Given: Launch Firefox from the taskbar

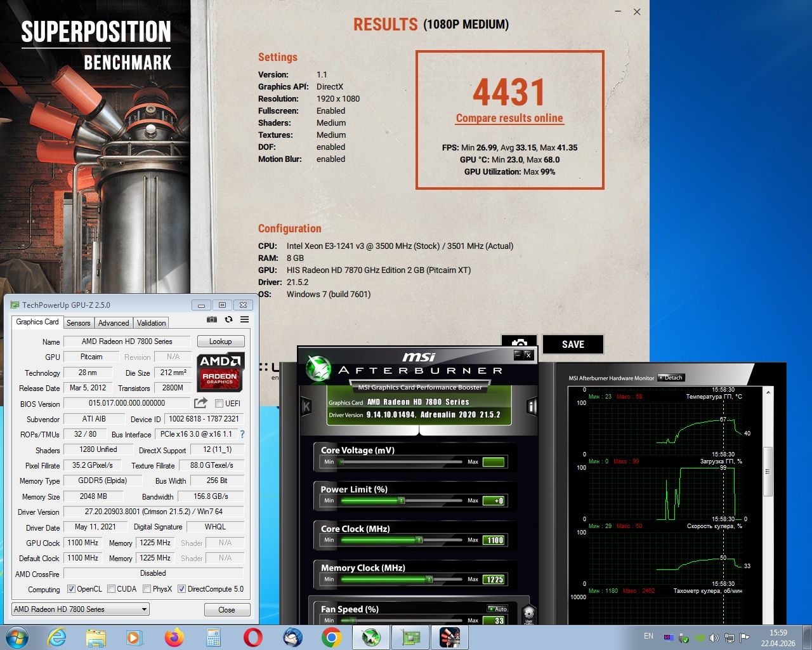Looking at the screenshot, I should pos(174,637).
